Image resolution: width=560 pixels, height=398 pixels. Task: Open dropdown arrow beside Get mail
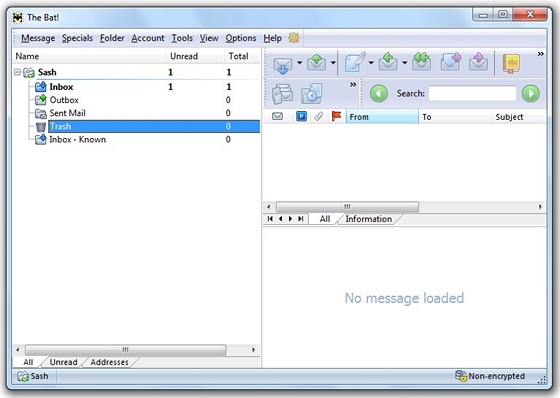tap(299, 63)
